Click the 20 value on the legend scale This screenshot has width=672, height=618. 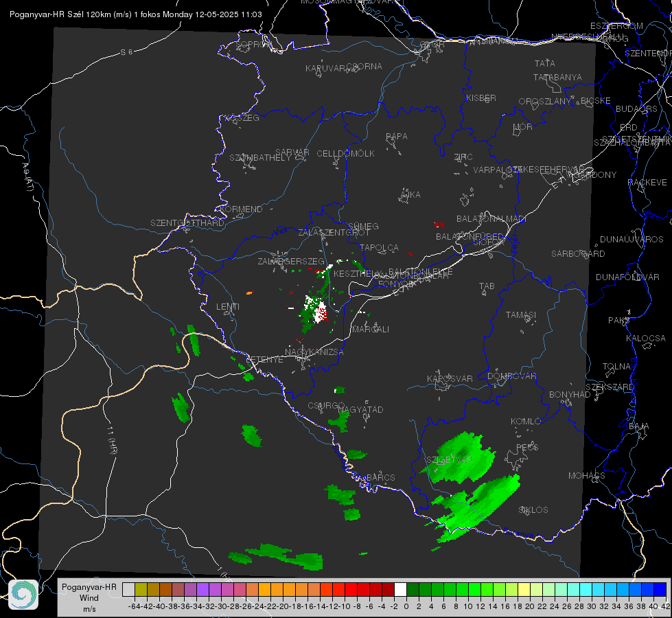coord(530,606)
